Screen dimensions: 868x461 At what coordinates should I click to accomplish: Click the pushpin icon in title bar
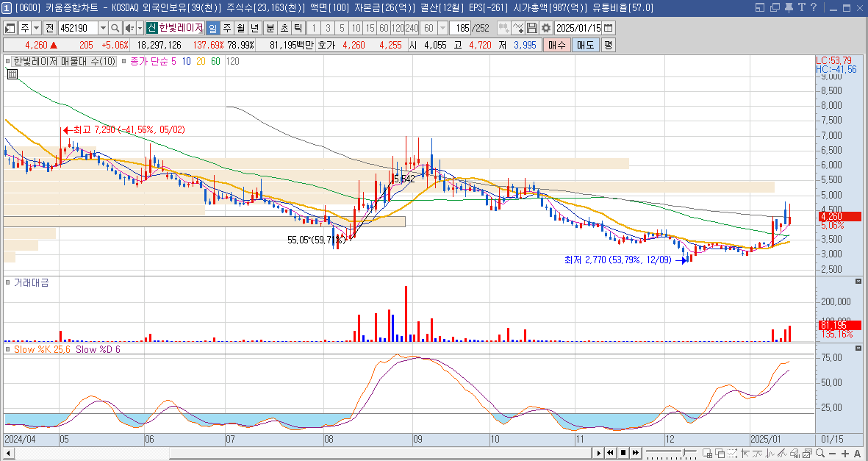[x=789, y=7]
